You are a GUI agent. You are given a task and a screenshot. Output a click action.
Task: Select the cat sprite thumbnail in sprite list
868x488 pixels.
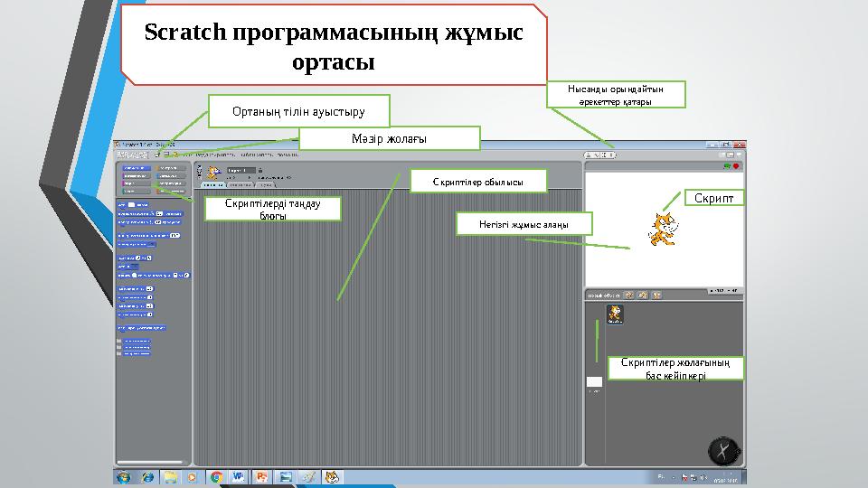point(615,314)
